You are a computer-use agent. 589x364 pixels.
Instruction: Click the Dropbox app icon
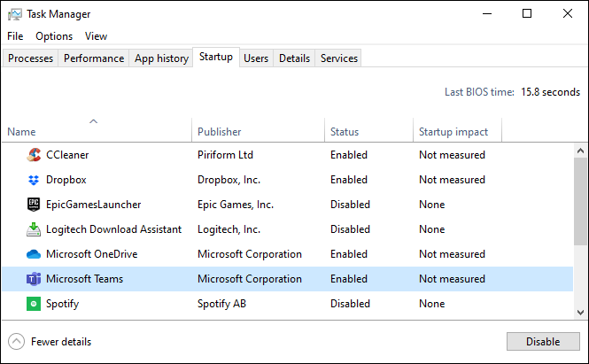34,180
